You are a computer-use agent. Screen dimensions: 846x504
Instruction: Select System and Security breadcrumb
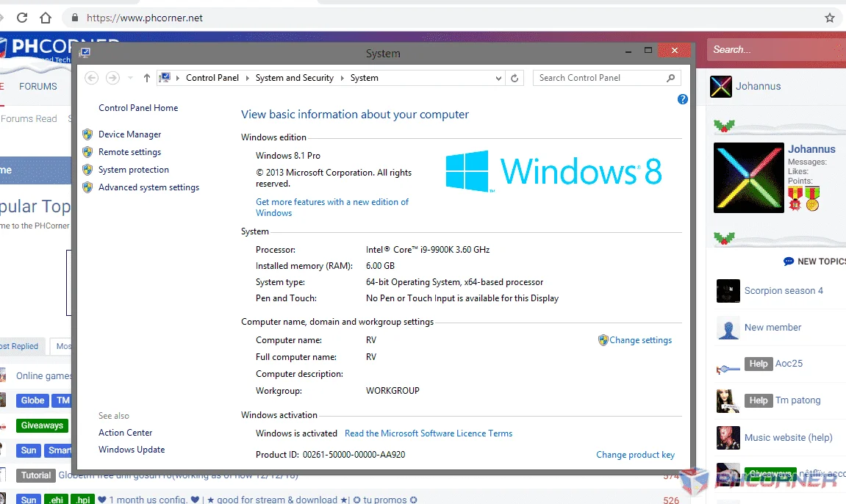pos(295,78)
